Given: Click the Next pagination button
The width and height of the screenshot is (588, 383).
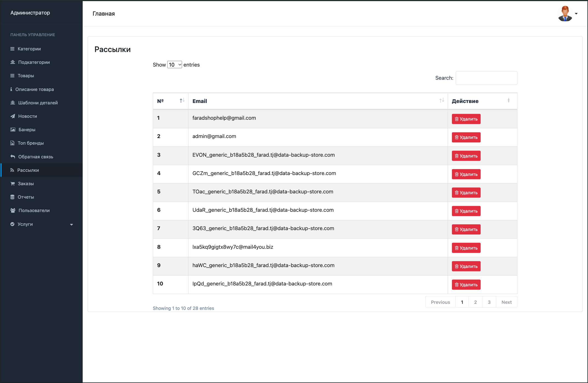Looking at the screenshot, I should click(506, 302).
